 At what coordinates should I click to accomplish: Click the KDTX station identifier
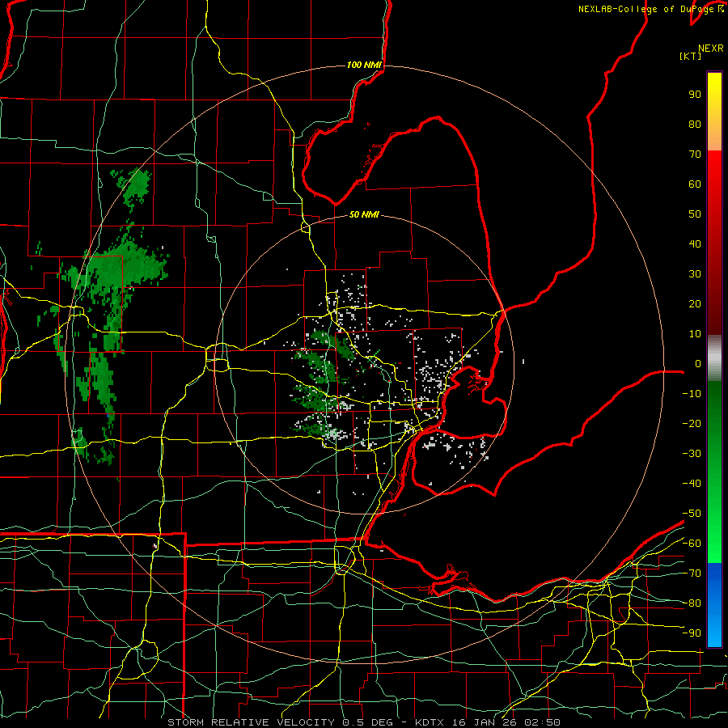(x=430, y=722)
